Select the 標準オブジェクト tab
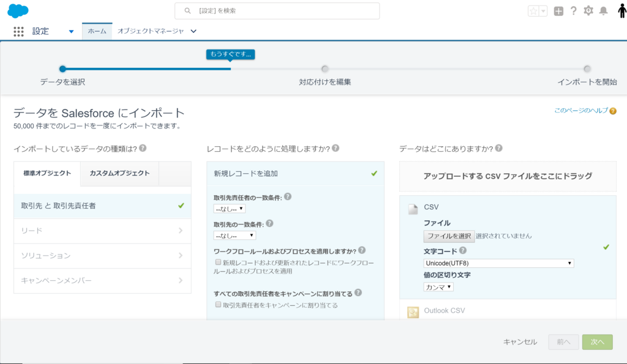Viewport: 627px width, 364px height. pyautogui.click(x=47, y=173)
